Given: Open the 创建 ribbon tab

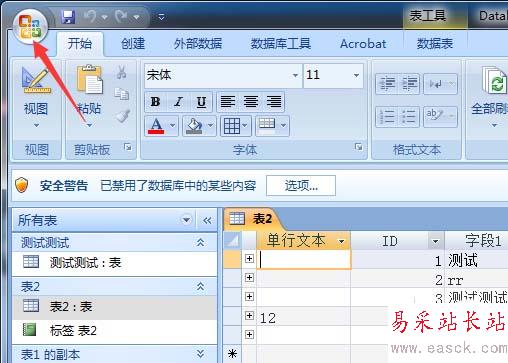Looking at the screenshot, I should (x=133, y=44).
